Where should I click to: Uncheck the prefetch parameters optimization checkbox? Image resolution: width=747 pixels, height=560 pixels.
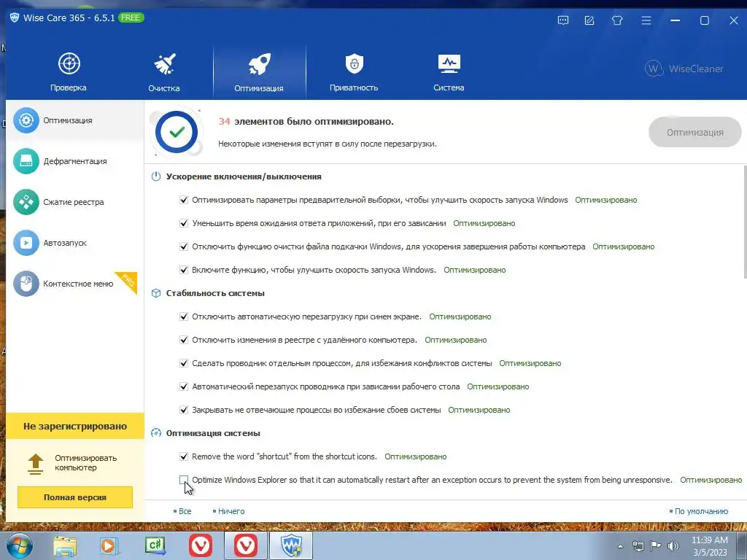pos(184,200)
